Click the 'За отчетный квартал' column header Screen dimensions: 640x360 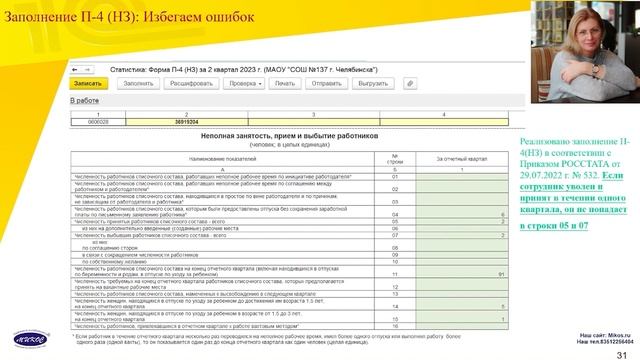[462, 159]
